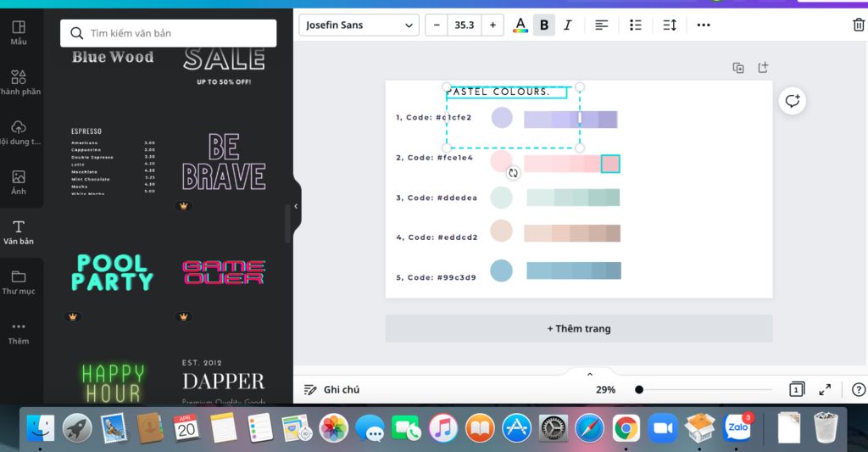Select the DAPPER text template
Viewport: 868px width, 452px height.
[x=224, y=381]
